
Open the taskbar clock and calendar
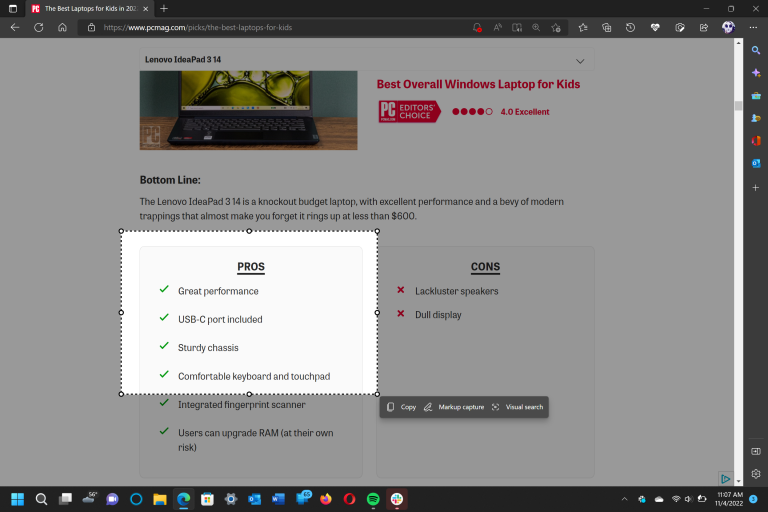(729, 499)
